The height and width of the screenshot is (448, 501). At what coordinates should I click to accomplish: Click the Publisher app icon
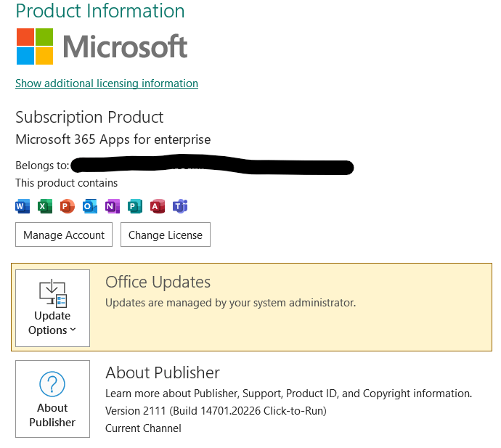135,206
